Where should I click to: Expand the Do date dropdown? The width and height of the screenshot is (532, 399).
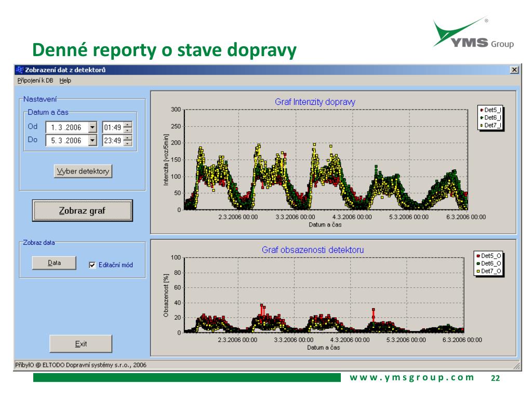click(92, 140)
